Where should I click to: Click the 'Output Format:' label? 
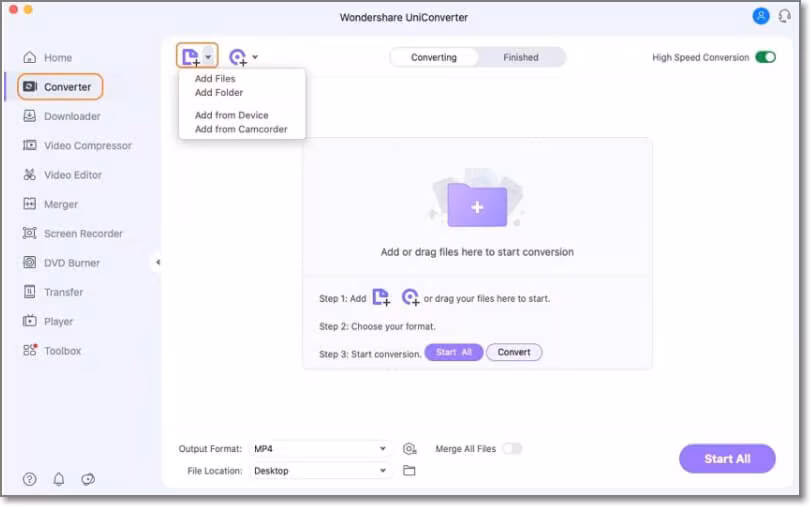[x=210, y=449]
